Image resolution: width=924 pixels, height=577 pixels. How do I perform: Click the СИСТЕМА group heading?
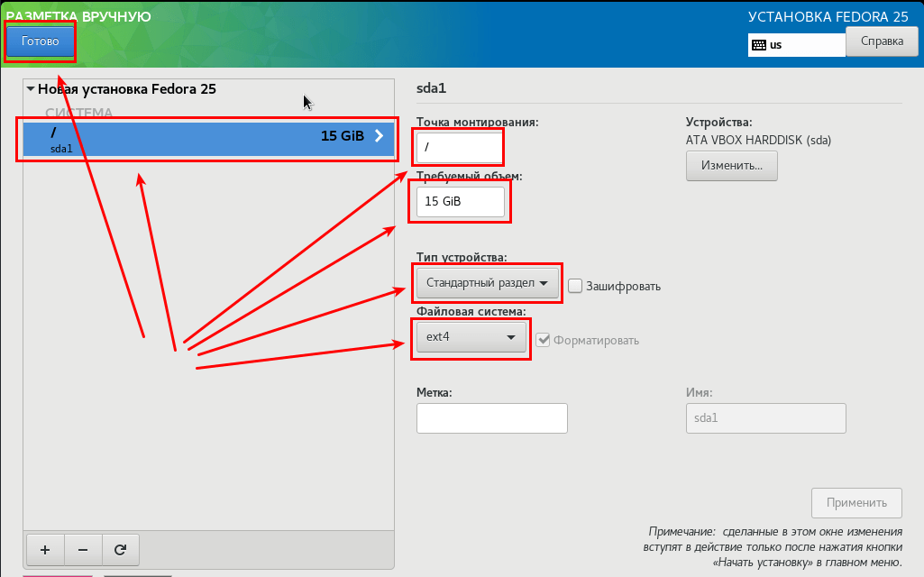pyautogui.click(x=79, y=113)
